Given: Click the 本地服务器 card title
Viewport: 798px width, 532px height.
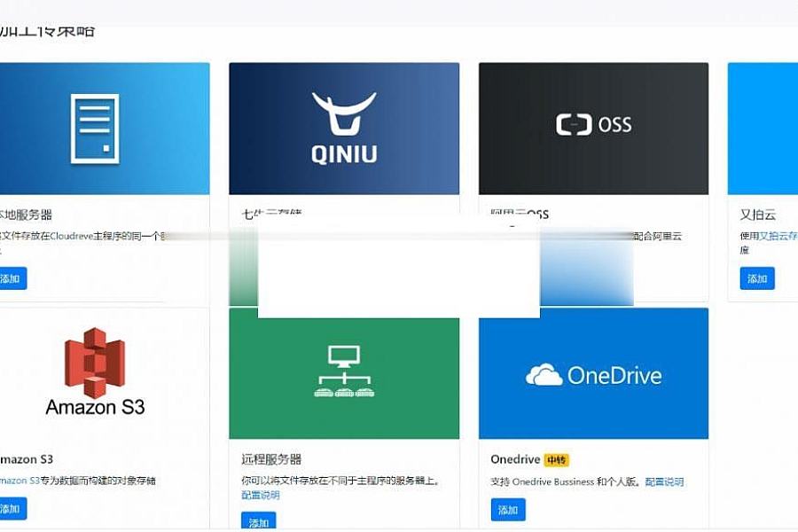Looking at the screenshot, I should point(26,215).
